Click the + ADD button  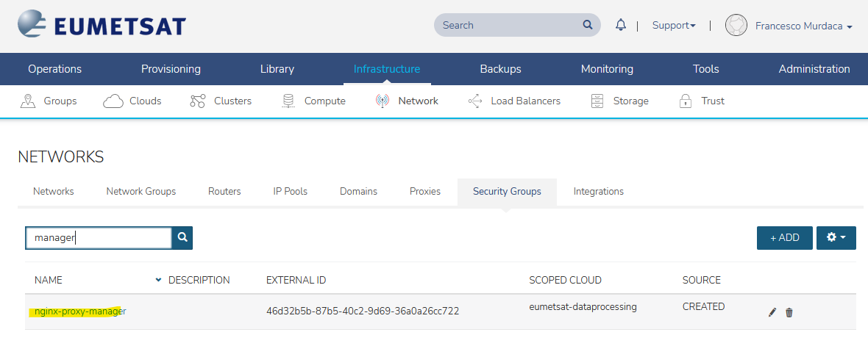click(x=784, y=238)
